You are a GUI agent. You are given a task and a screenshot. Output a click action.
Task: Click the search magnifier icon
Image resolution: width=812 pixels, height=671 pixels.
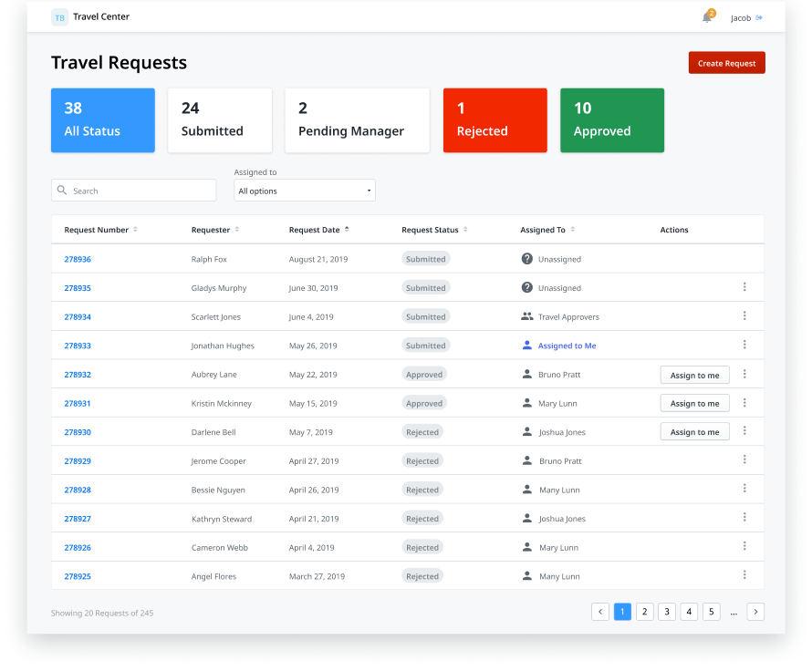(x=62, y=190)
